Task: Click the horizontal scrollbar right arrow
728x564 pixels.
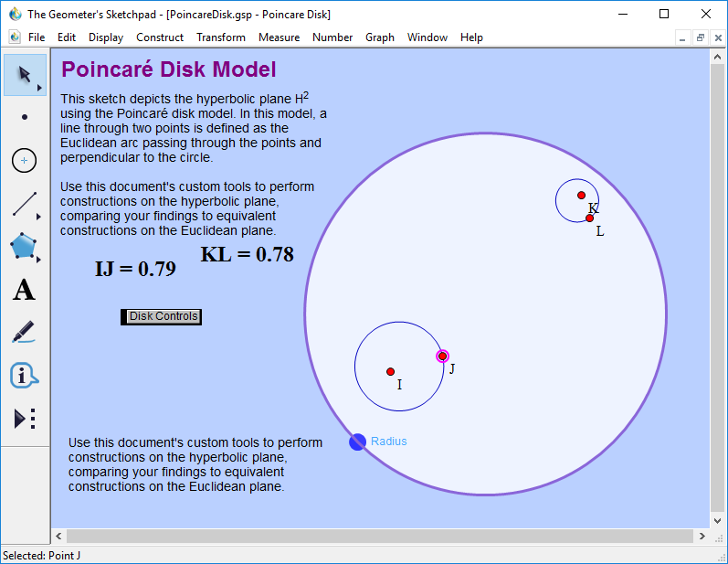Action: tap(701, 536)
